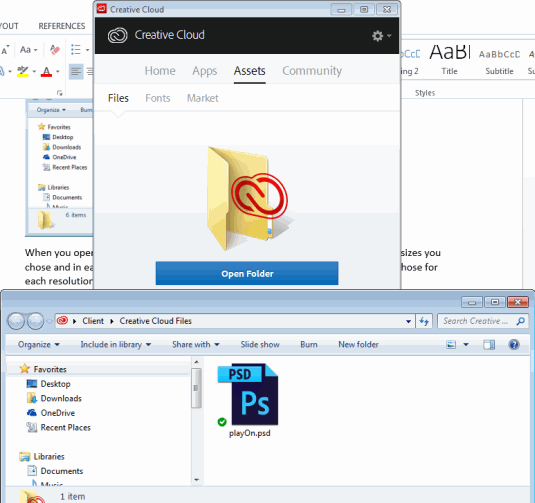This screenshot has height=503, width=535.
Task: Select the Fonts sub-tab under Assets
Action: pos(158,98)
